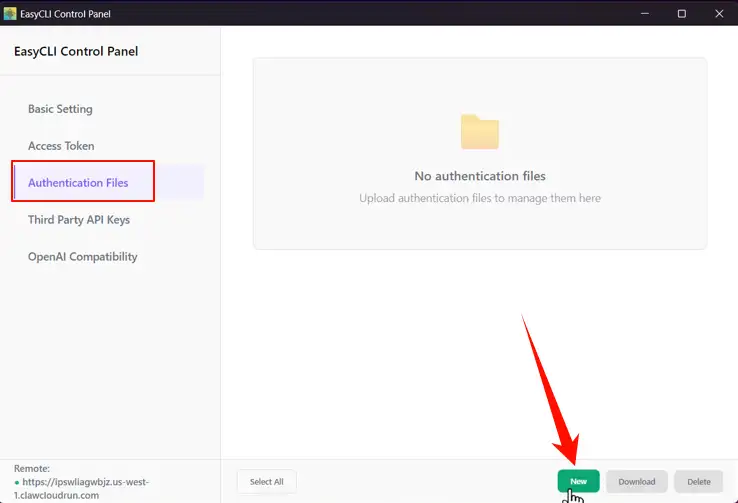Click the Delete button
Viewport: 738px width, 503px height.
coord(698,481)
